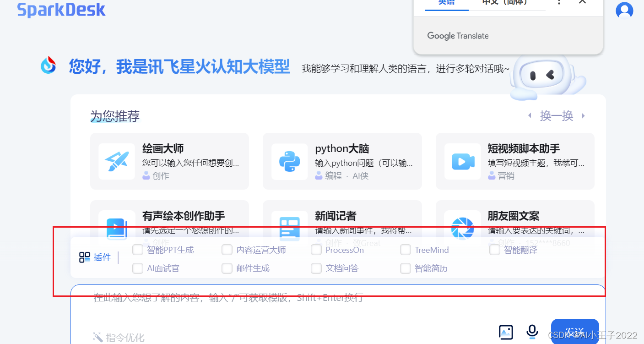Click the image upload icon
Screen dimensions: 644x344
coord(506,332)
